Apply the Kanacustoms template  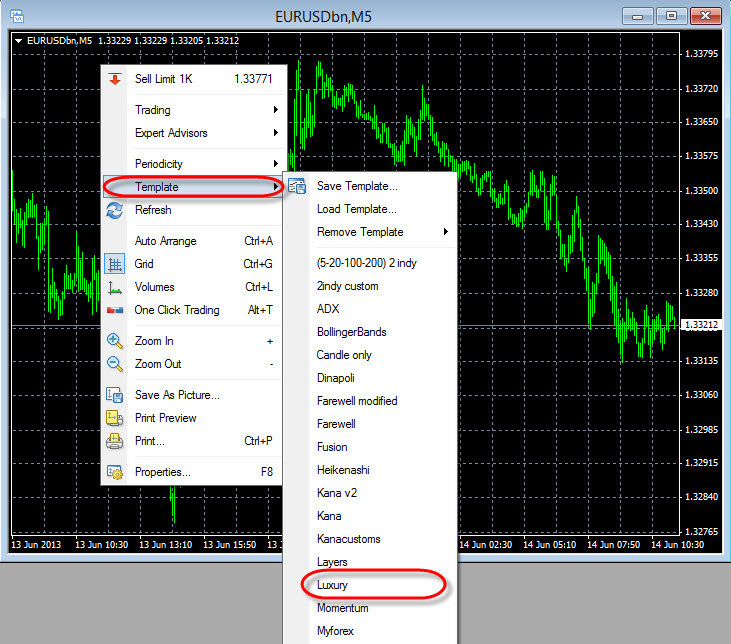point(370,539)
